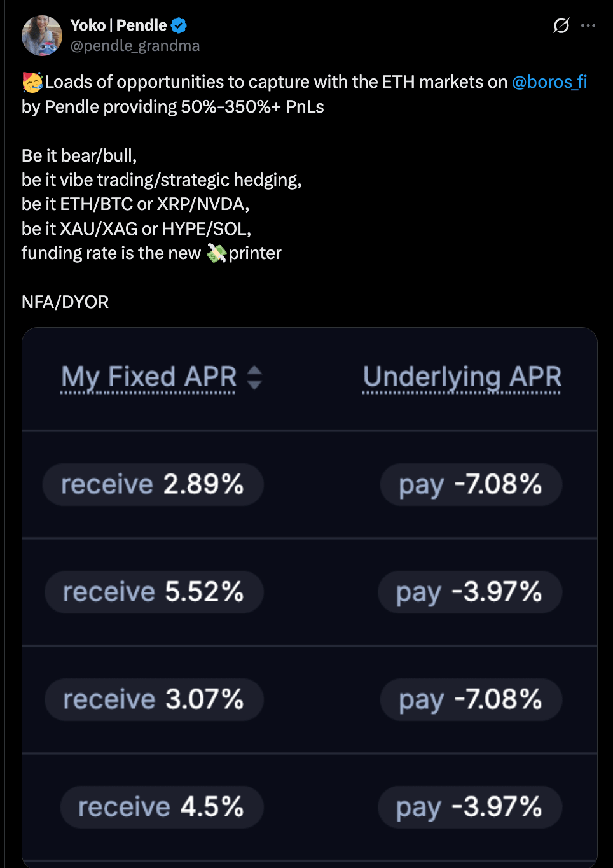Click the party face emoji
Viewport: 613px width, 868px height.
pos(32,82)
